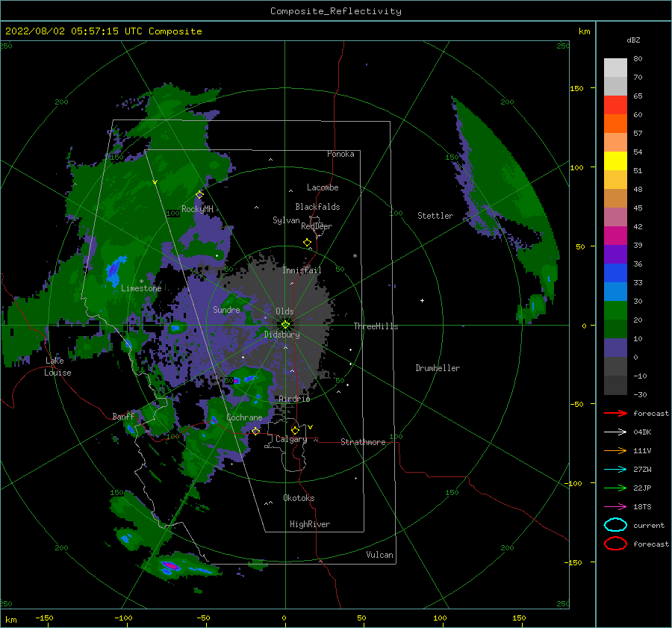Click the RedDeer city label
The height and width of the screenshot is (628, 672).
point(317,226)
